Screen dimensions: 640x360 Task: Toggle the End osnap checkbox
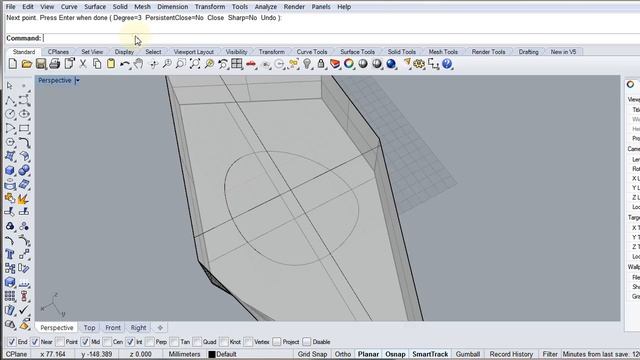[12, 342]
